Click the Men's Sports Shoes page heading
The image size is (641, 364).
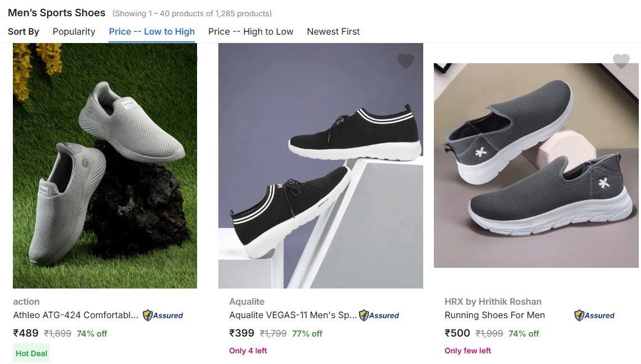[56, 12]
